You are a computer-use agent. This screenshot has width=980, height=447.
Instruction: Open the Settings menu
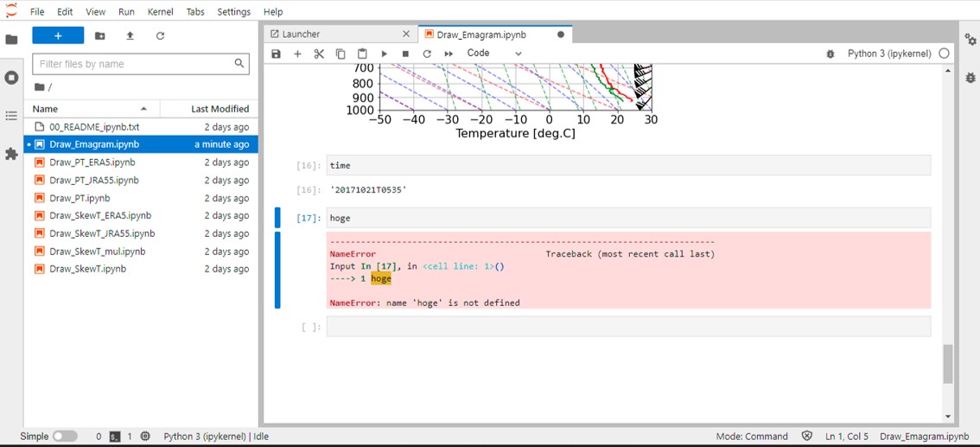pos(233,12)
